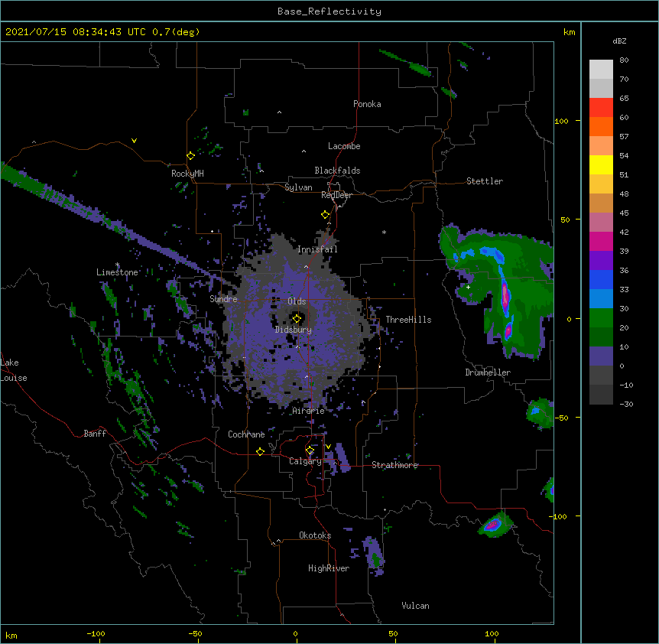The height and width of the screenshot is (644, 659).
Task: Click the Olds label
Action: pyautogui.click(x=297, y=301)
